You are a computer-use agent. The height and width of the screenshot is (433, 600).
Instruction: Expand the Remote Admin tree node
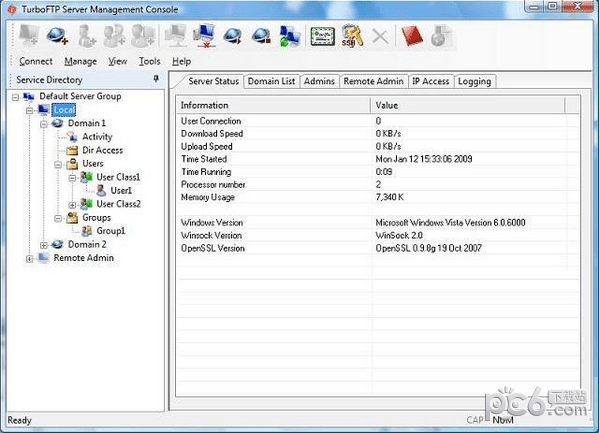coord(29,259)
